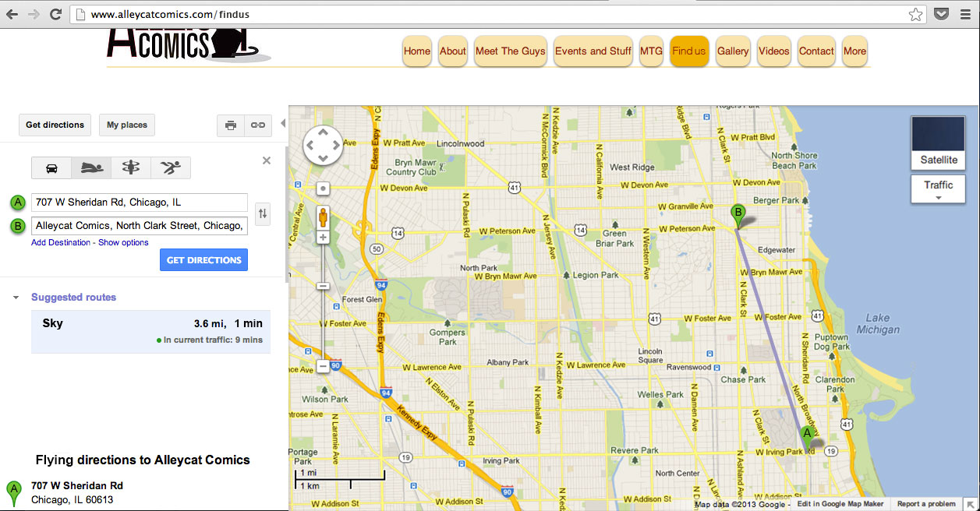Click the Alleycat Comics logo
The width and height of the screenshot is (980, 511).
pyautogui.click(x=188, y=44)
